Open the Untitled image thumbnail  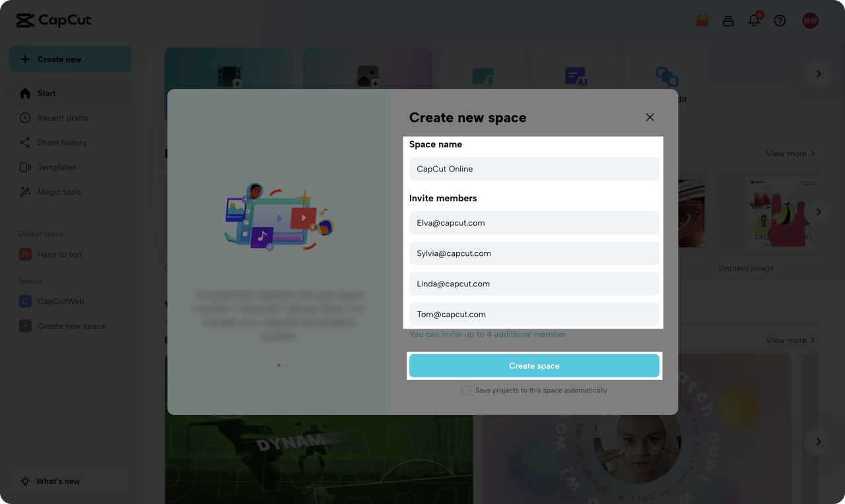point(771,214)
